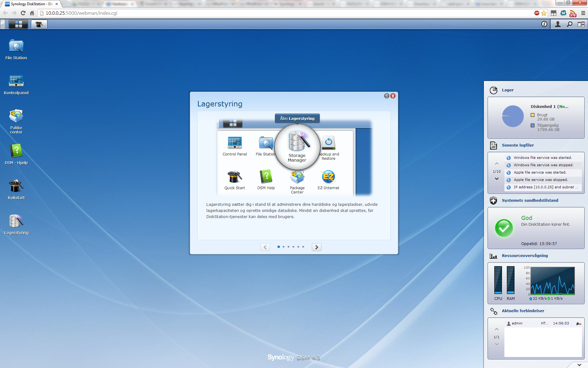Close the Synology DiskStation browser tab

tap(57, 4)
